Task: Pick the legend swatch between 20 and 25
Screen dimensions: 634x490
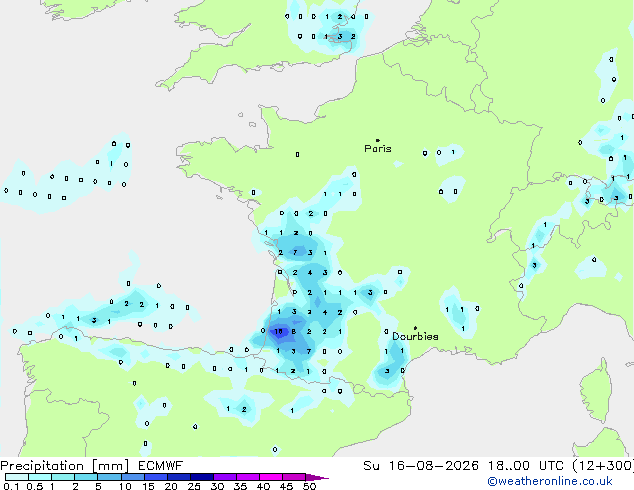Action: [x=178, y=477]
